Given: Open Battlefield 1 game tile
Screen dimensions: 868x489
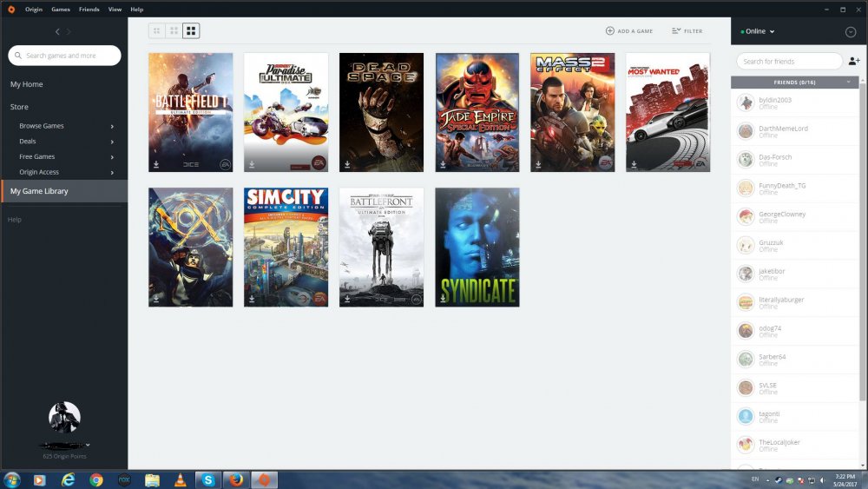Looking at the screenshot, I should tap(190, 112).
